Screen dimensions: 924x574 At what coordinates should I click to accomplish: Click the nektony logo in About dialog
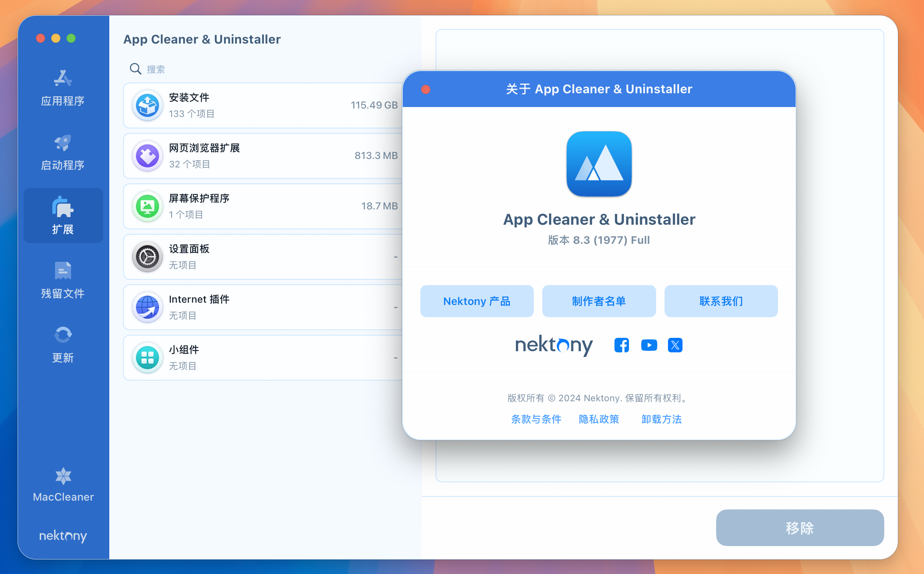pyautogui.click(x=554, y=345)
